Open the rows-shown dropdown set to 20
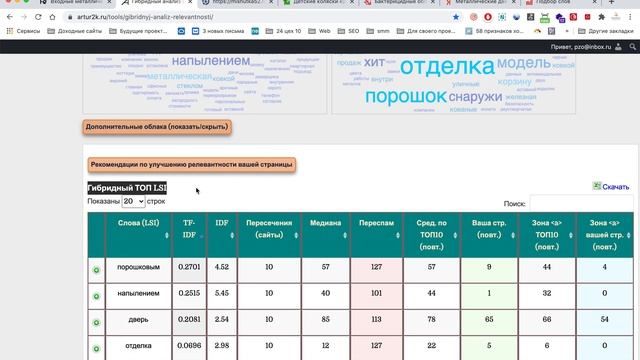Viewport: 640px width, 360px height. [133, 201]
